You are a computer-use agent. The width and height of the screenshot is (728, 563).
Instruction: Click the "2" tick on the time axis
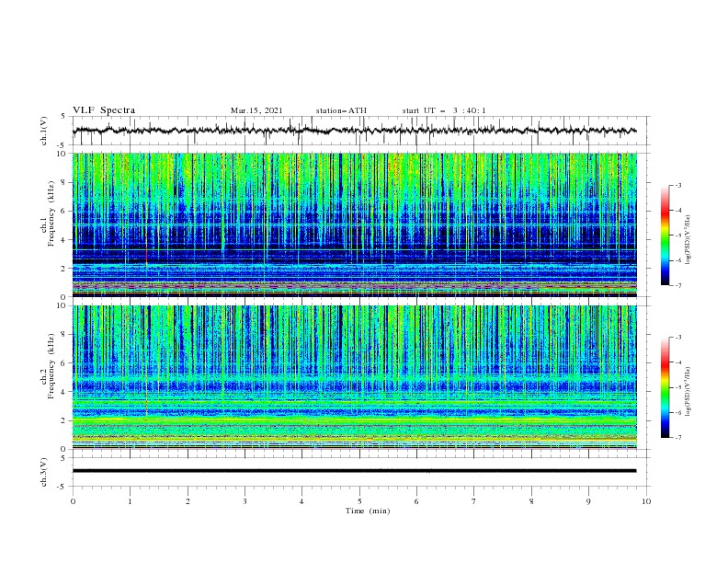point(188,501)
